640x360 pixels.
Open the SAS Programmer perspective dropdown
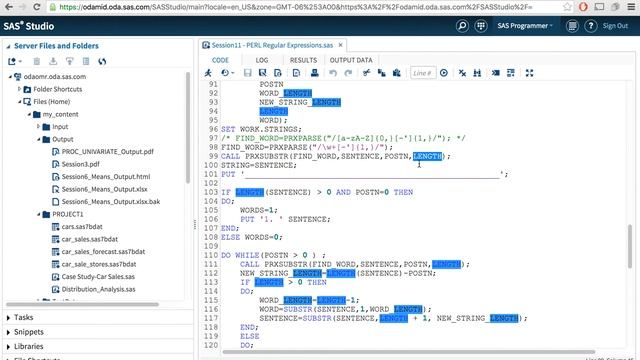point(525,26)
